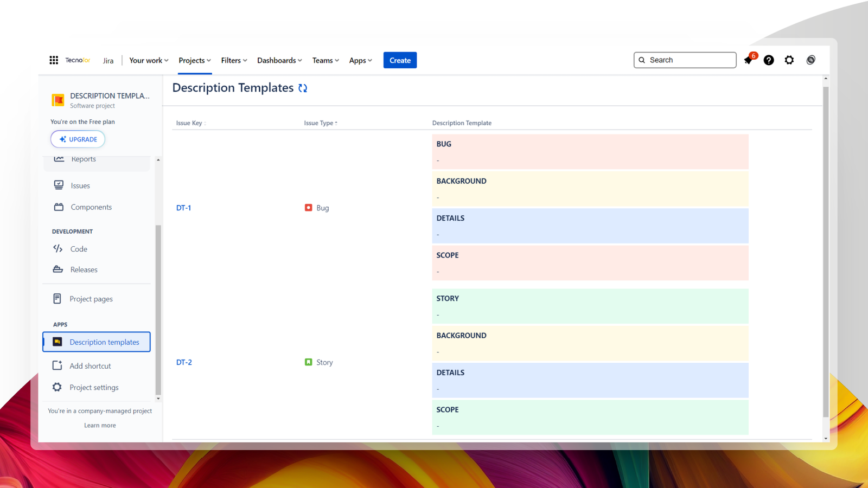Click the Components sidebar icon
The image size is (868, 488).
coord(59,207)
